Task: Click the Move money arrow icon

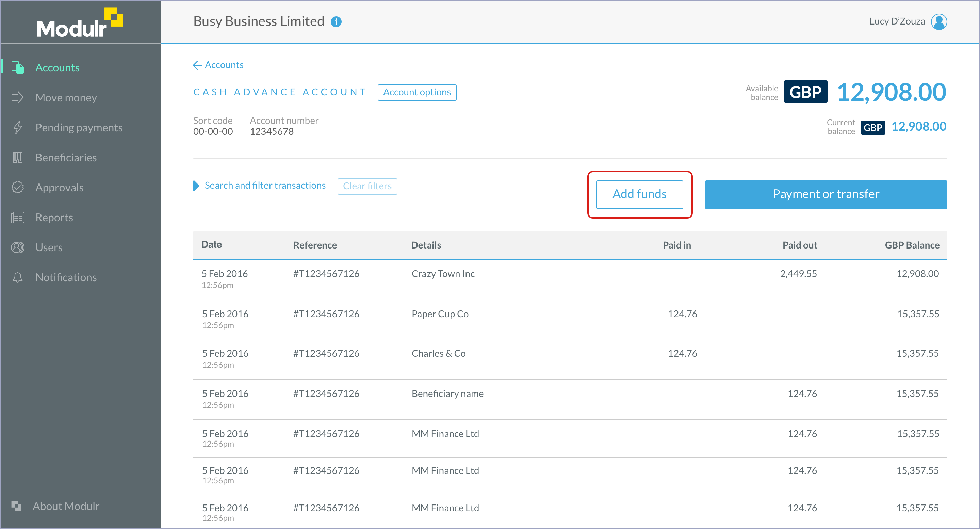Action: click(x=17, y=97)
